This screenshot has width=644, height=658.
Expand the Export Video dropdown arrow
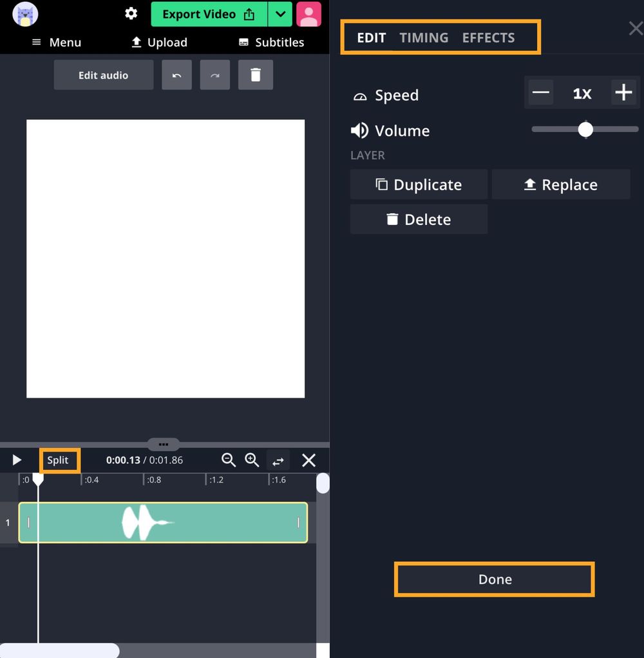(280, 14)
